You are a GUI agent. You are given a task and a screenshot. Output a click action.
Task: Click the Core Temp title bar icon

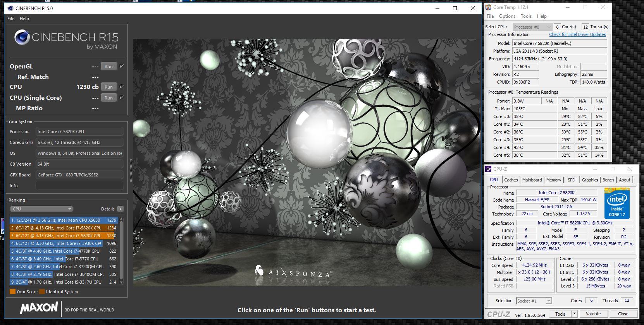pos(488,7)
